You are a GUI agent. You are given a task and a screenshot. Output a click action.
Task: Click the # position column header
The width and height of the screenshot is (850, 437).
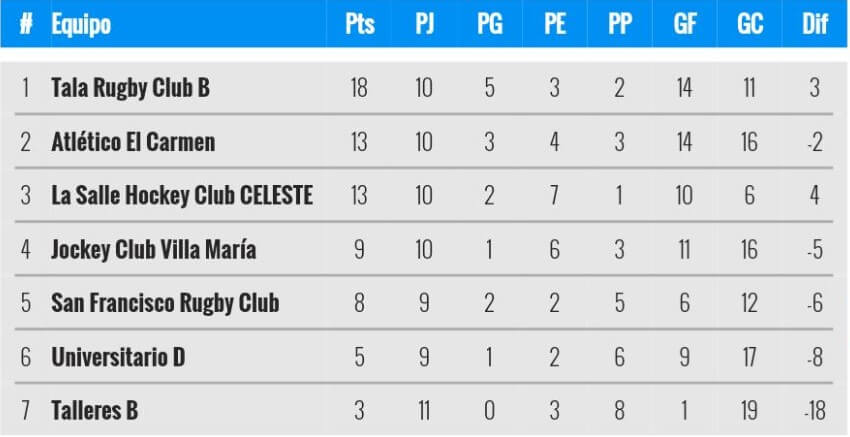coord(26,24)
